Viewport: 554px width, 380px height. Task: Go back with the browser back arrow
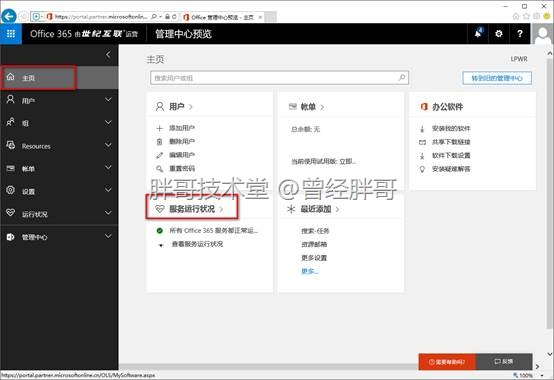pyautogui.click(x=8, y=16)
